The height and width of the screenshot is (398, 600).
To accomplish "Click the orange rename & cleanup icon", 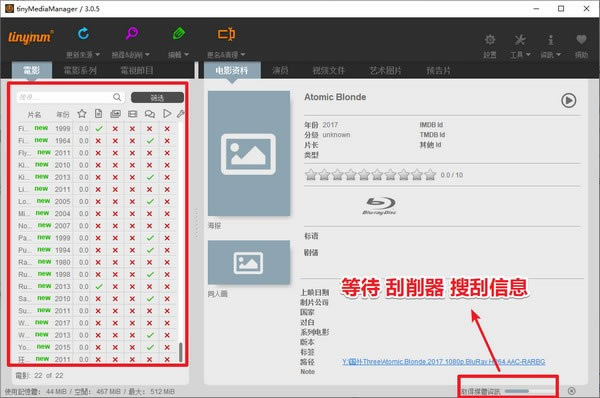I will pyautogui.click(x=227, y=34).
